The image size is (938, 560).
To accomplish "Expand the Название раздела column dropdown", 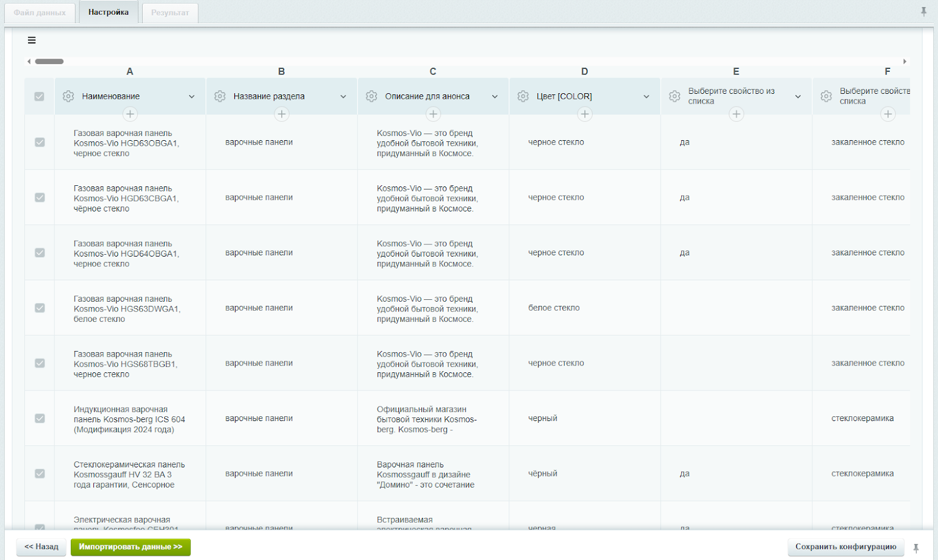I will [343, 96].
